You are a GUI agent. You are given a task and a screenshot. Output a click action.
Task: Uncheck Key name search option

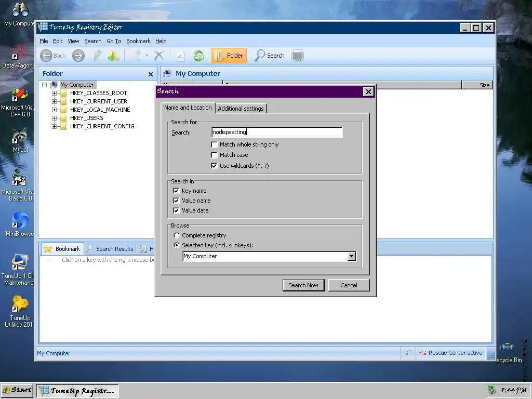coord(176,191)
